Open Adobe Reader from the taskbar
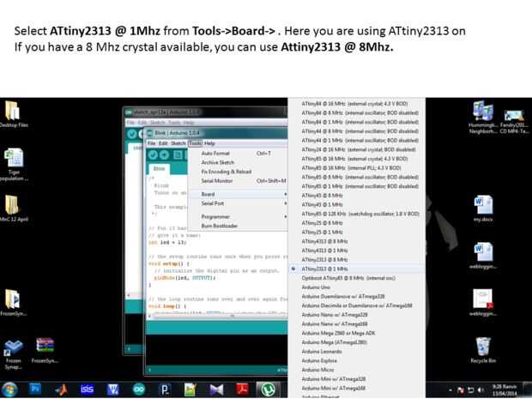Screen dimensions: 532x399 tap(242, 390)
